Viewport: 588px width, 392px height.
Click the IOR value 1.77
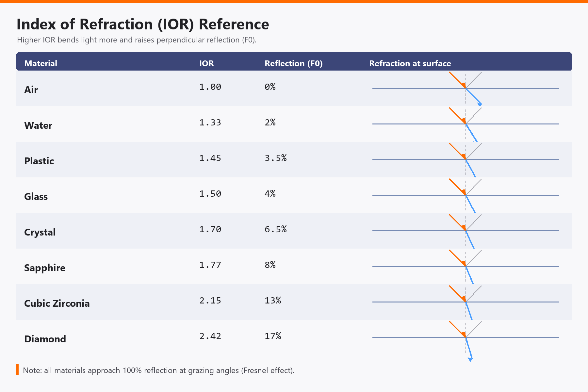pyautogui.click(x=210, y=265)
